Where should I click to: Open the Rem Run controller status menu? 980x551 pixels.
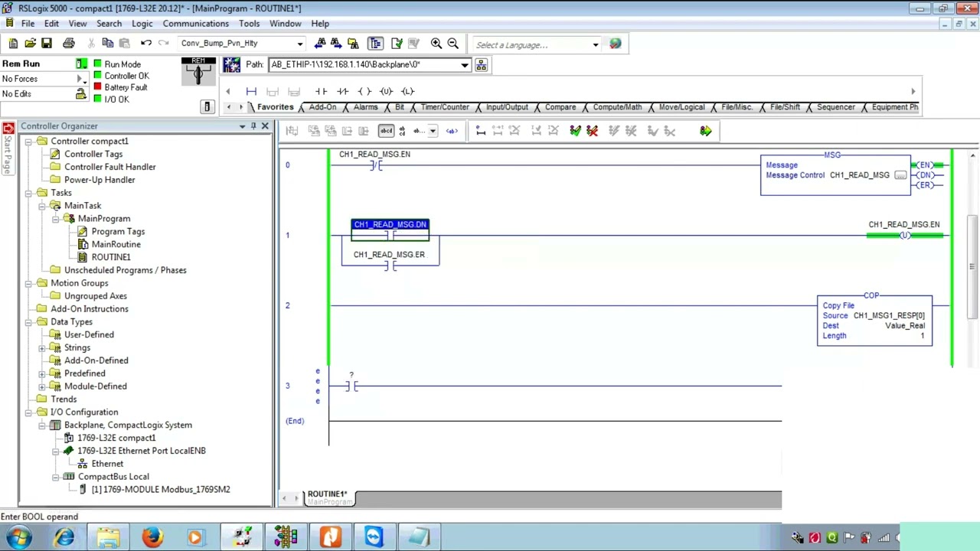[81, 64]
